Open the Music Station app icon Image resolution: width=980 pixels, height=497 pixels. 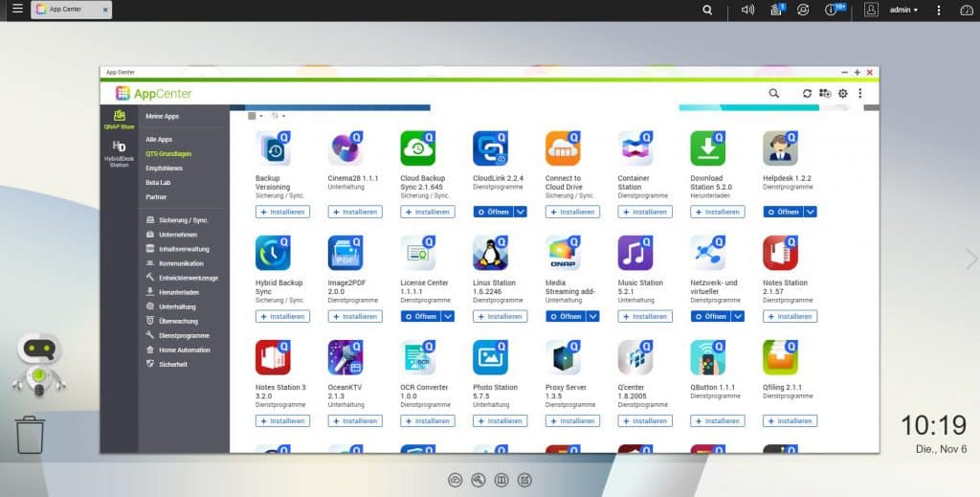tap(635, 253)
